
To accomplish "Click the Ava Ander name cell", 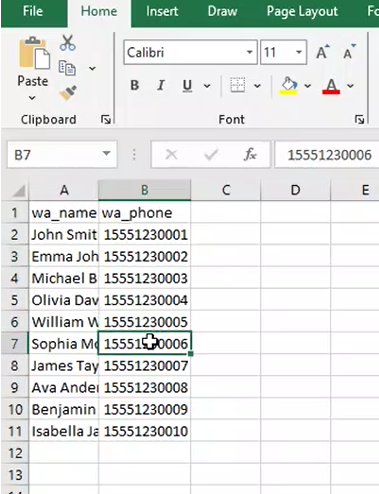I will click(64, 387).
